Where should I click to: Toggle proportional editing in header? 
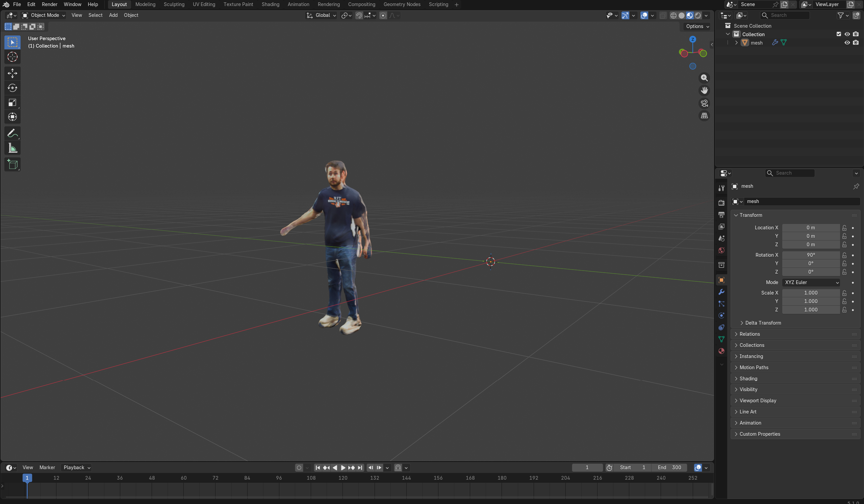tap(383, 16)
